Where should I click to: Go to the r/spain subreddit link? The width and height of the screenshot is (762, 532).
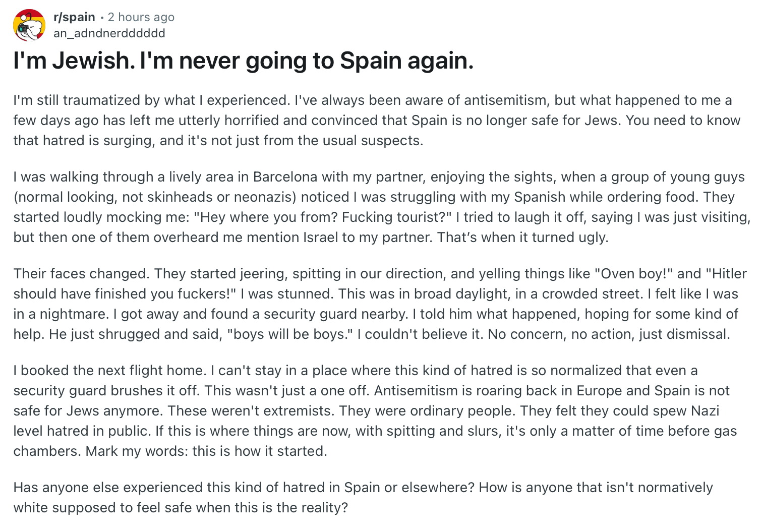click(74, 17)
